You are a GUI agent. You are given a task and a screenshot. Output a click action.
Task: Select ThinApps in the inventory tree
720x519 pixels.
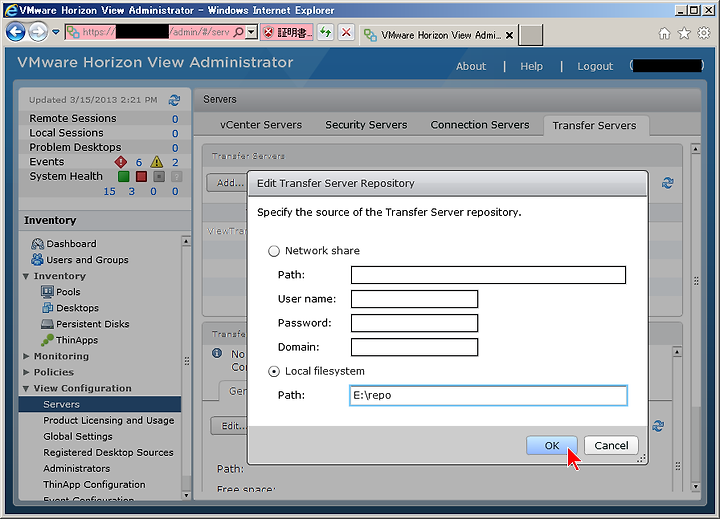coord(77,340)
